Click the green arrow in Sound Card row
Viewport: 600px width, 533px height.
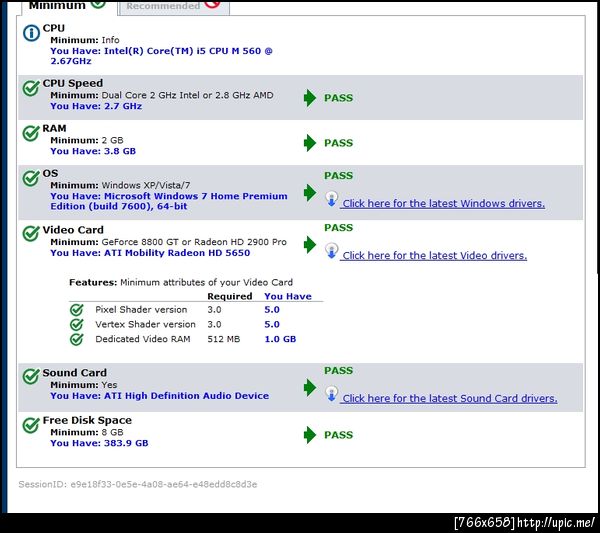[x=310, y=387]
